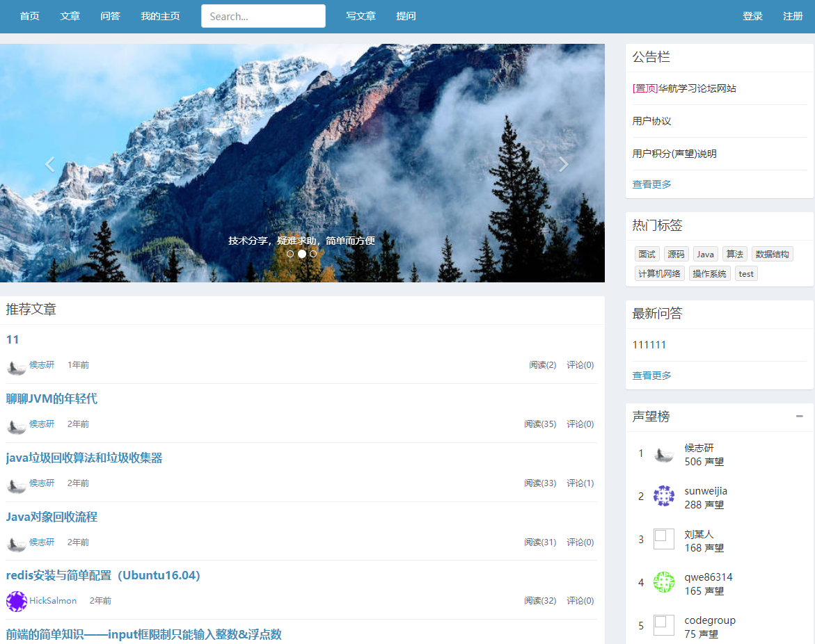Viewport: 815px width, 644px height.
Task: Open the 问答 nav item
Action: coord(110,16)
